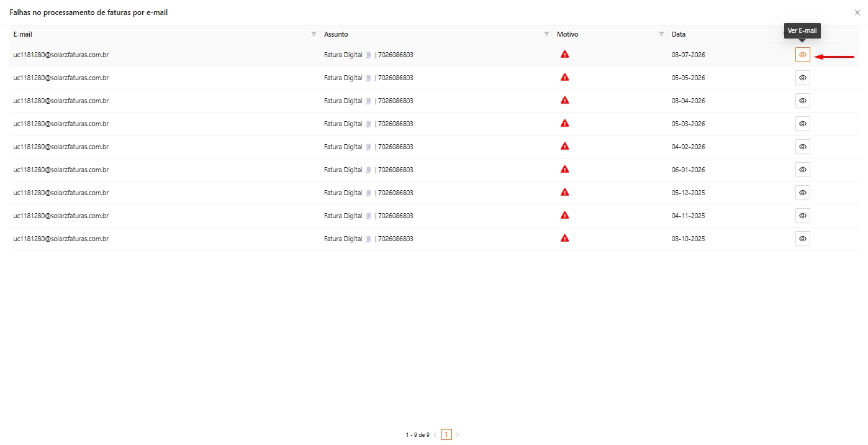The width and height of the screenshot is (868, 445).
Task: View e-mail from 03-04-2026 row
Action: point(803,101)
